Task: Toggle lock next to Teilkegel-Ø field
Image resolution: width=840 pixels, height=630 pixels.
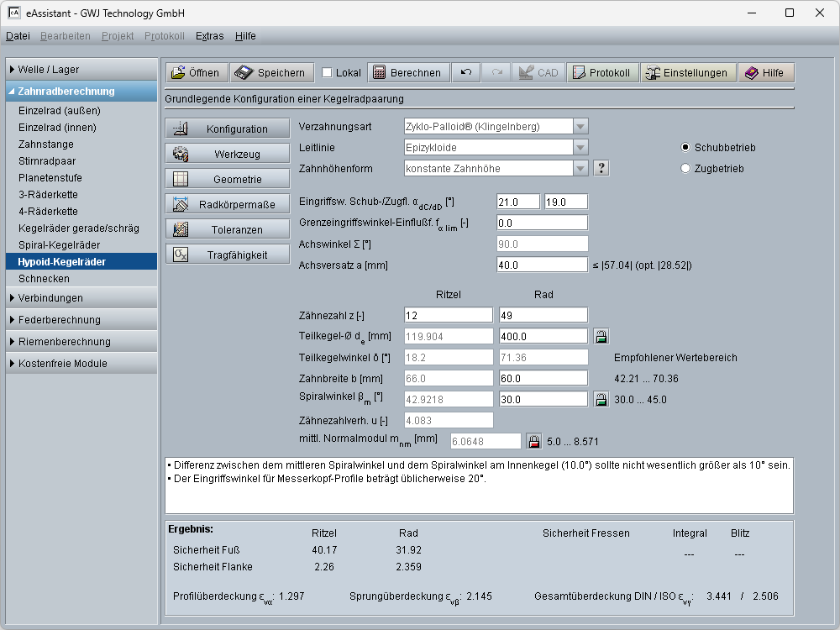Action: pos(601,336)
